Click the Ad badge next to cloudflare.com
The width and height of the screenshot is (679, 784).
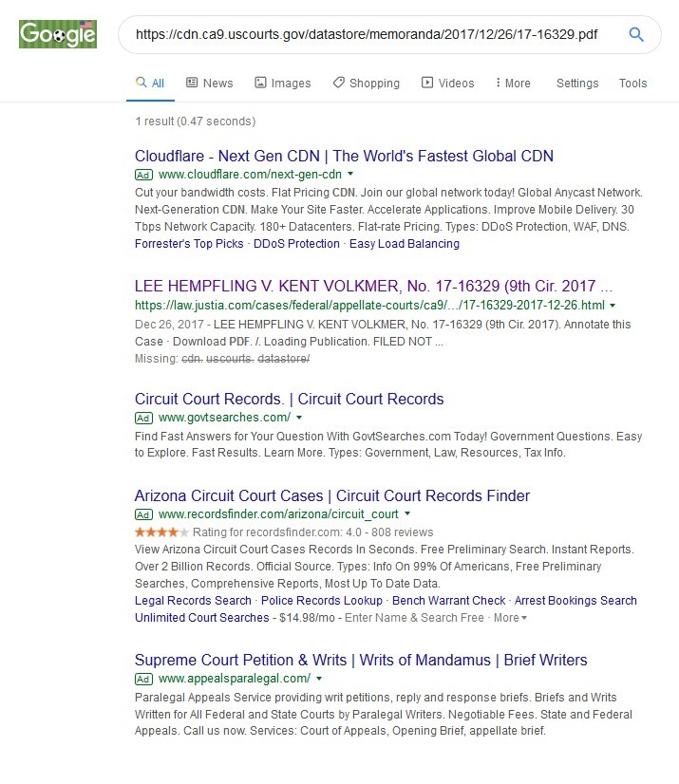click(143, 175)
